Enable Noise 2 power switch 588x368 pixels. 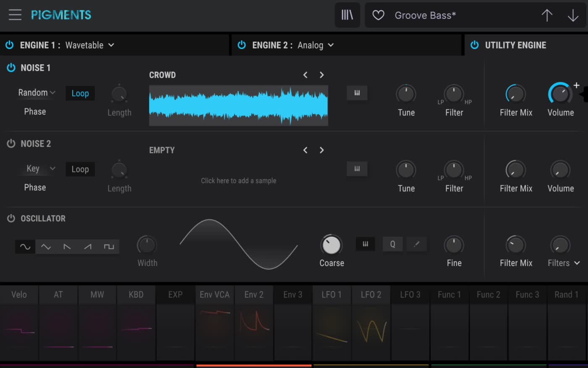11,144
